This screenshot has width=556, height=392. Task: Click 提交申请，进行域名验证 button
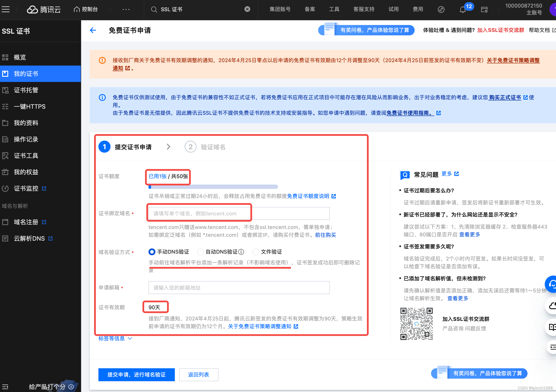(x=136, y=375)
